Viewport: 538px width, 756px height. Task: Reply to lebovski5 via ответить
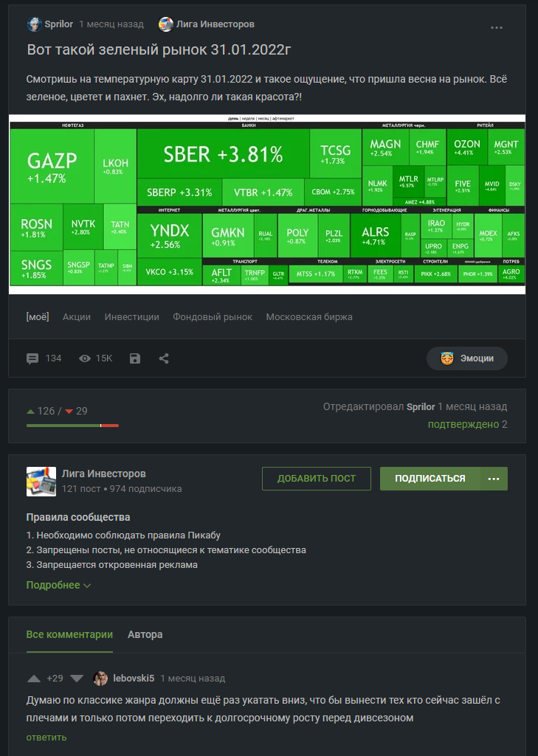[46, 738]
